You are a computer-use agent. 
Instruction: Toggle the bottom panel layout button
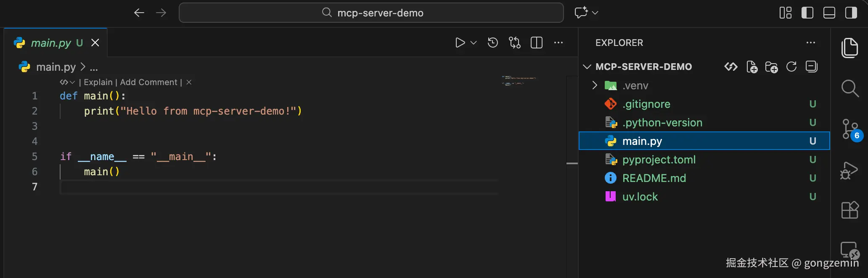click(829, 13)
